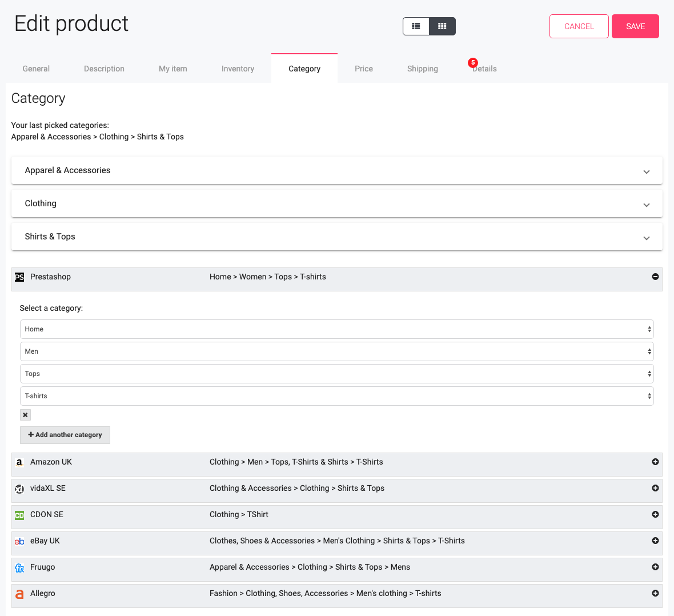Click the CDON SE logo icon
Image resolution: width=674 pixels, height=616 pixels.
click(x=19, y=515)
